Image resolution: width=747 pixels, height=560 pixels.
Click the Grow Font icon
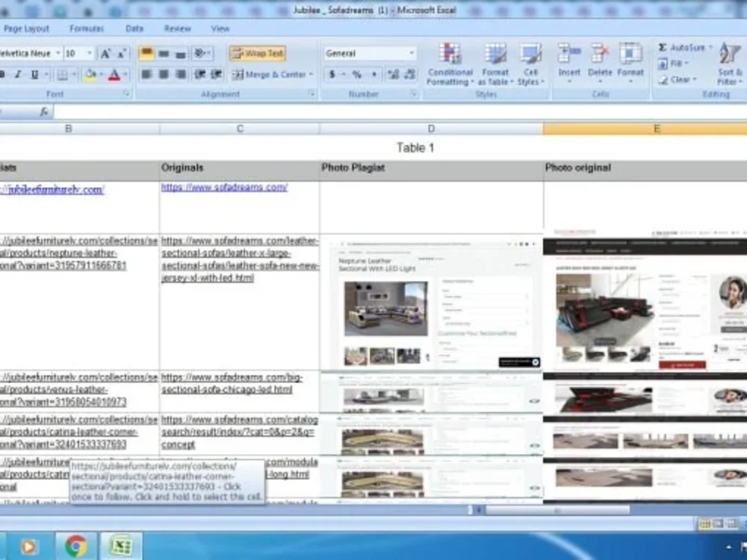[x=106, y=53]
